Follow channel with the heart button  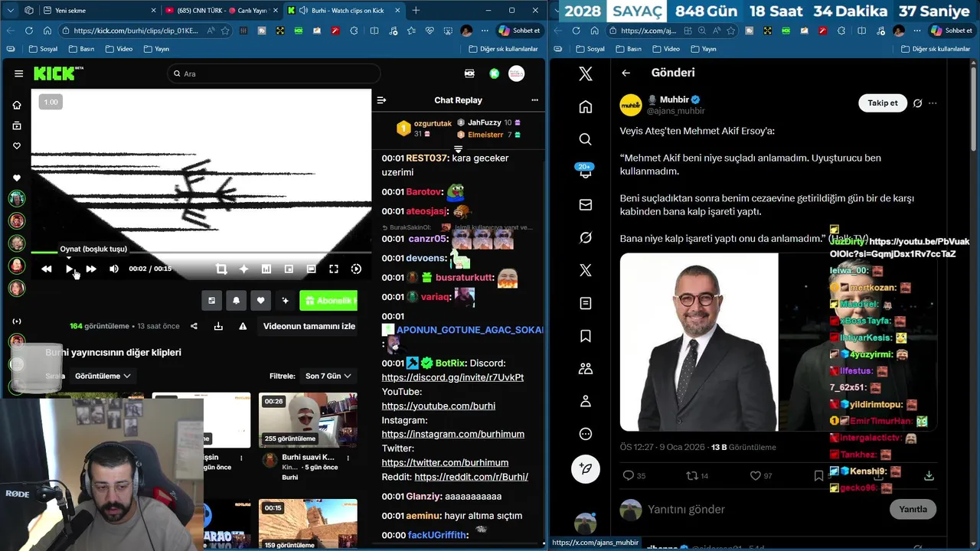[x=260, y=301]
